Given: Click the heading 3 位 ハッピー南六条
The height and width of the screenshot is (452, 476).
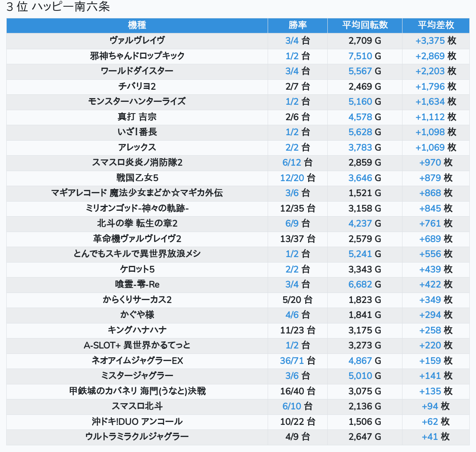Looking at the screenshot, I should coord(58,7).
